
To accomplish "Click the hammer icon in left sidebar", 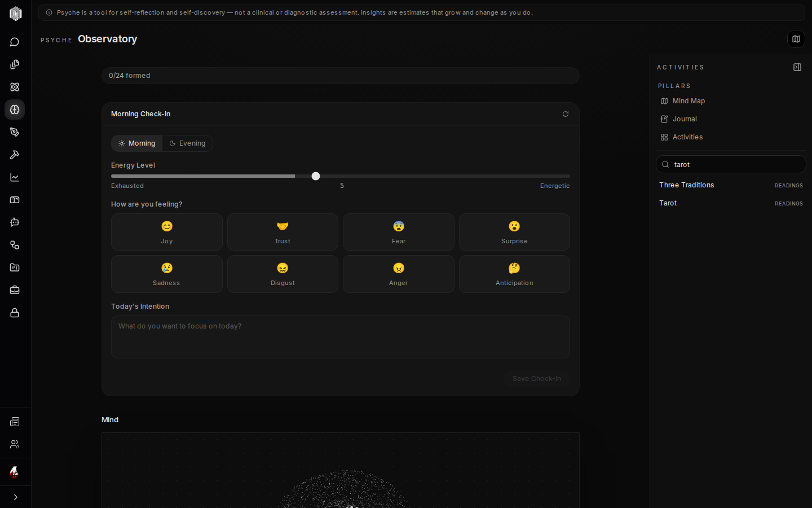I will pyautogui.click(x=15, y=155).
